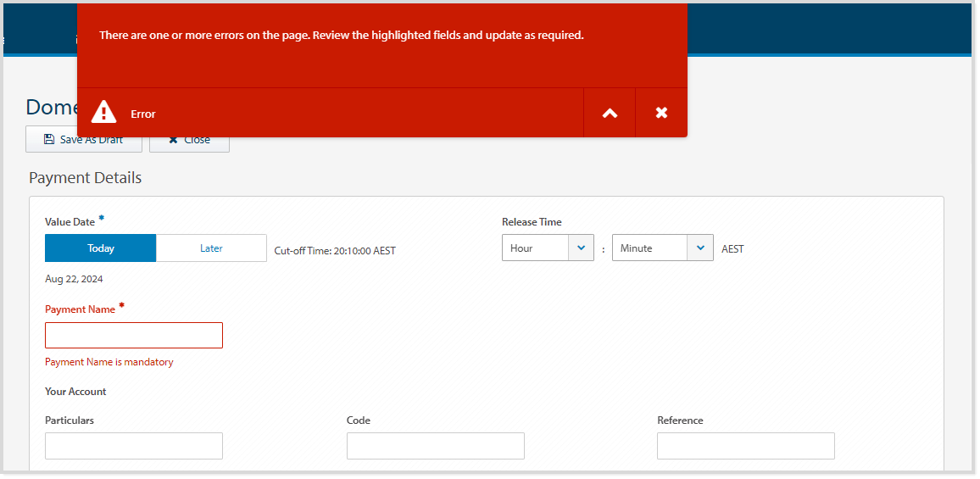Click the Aug 22, 2024 date text

(x=75, y=279)
